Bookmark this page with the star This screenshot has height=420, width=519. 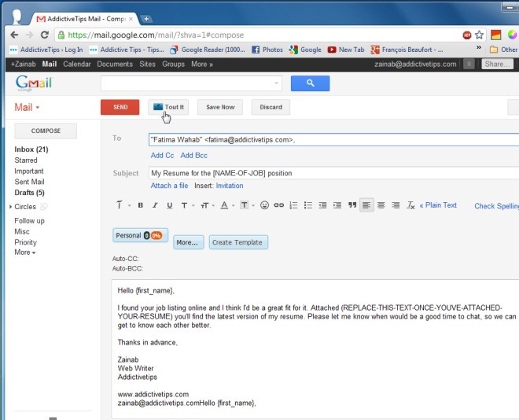click(479, 35)
